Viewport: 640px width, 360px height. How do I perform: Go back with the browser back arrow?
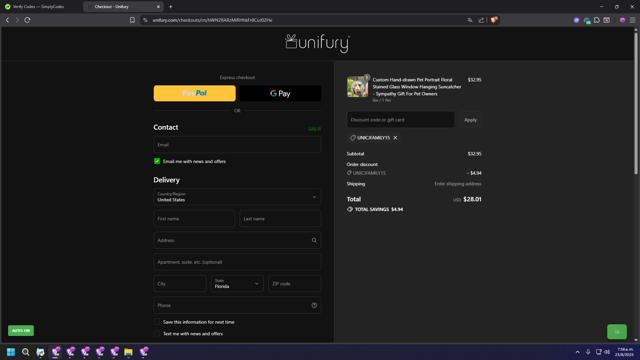click(7, 20)
